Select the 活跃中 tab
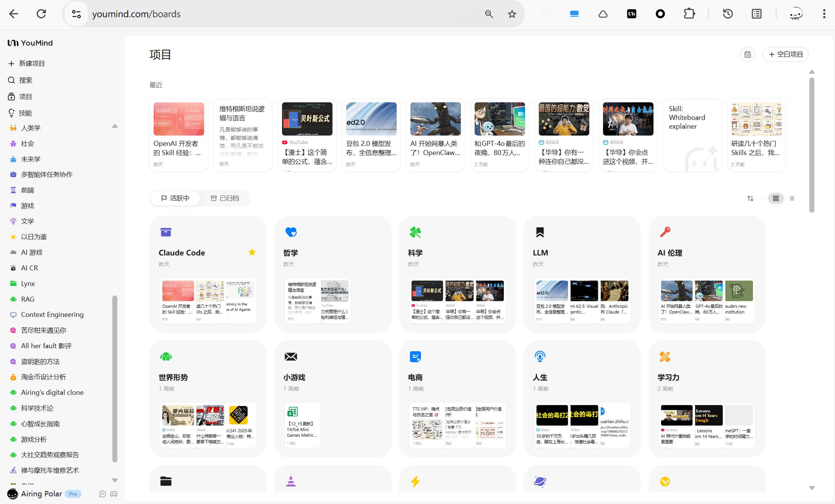This screenshot has height=504, width=835. click(x=175, y=198)
